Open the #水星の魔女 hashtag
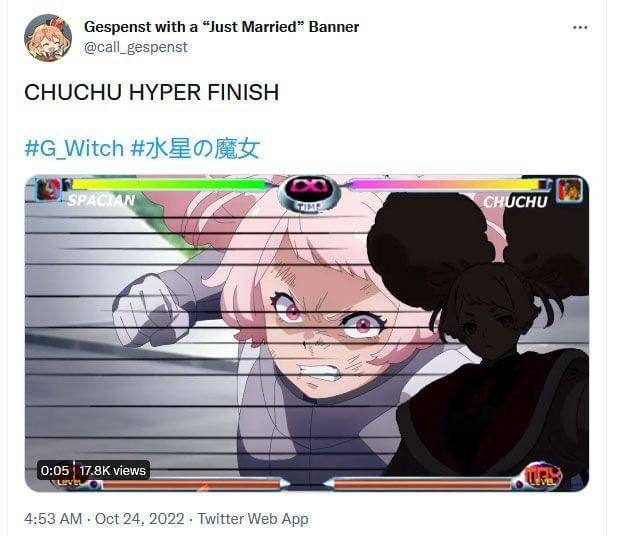The height and width of the screenshot is (536, 624). [195, 148]
